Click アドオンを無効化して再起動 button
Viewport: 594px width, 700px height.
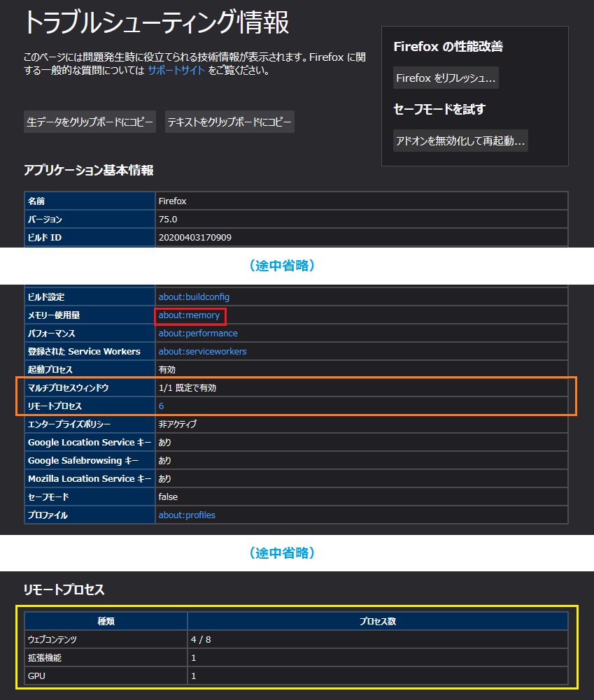[460, 141]
